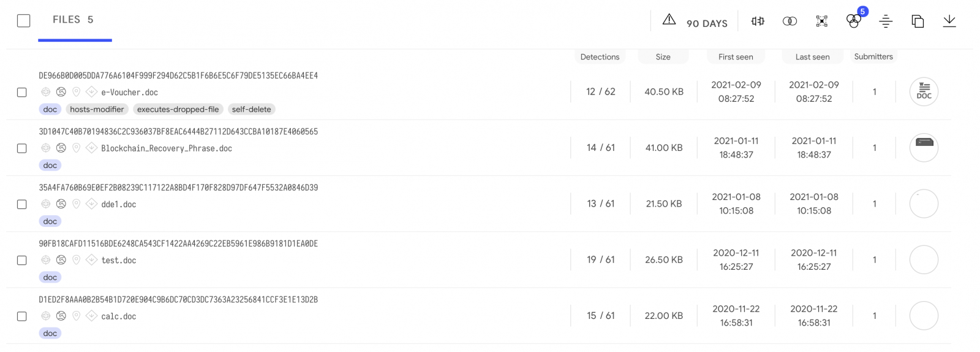The height and width of the screenshot is (352, 980).
Task: Tick the select-all checkbox next to FILES
Action: pyautogui.click(x=24, y=21)
